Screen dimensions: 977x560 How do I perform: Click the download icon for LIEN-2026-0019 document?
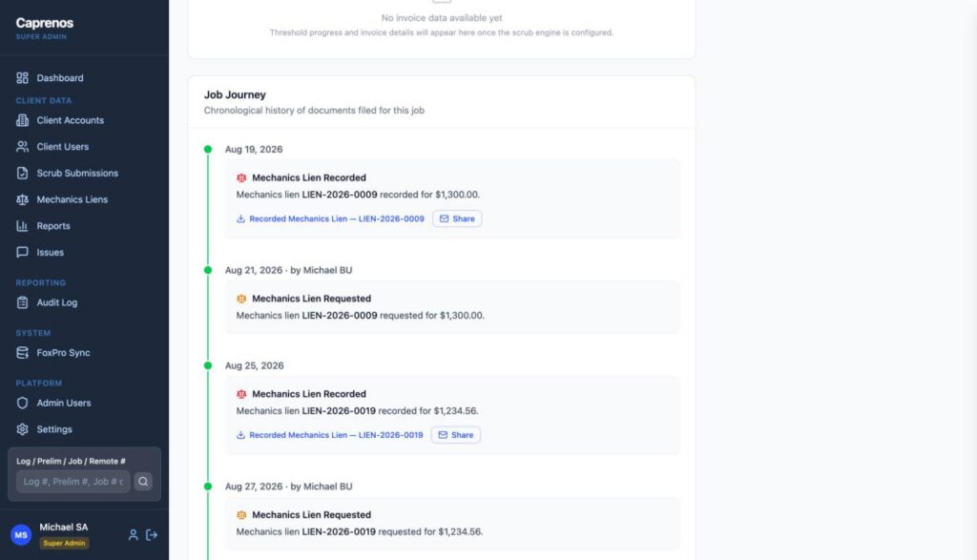coord(240,435)
